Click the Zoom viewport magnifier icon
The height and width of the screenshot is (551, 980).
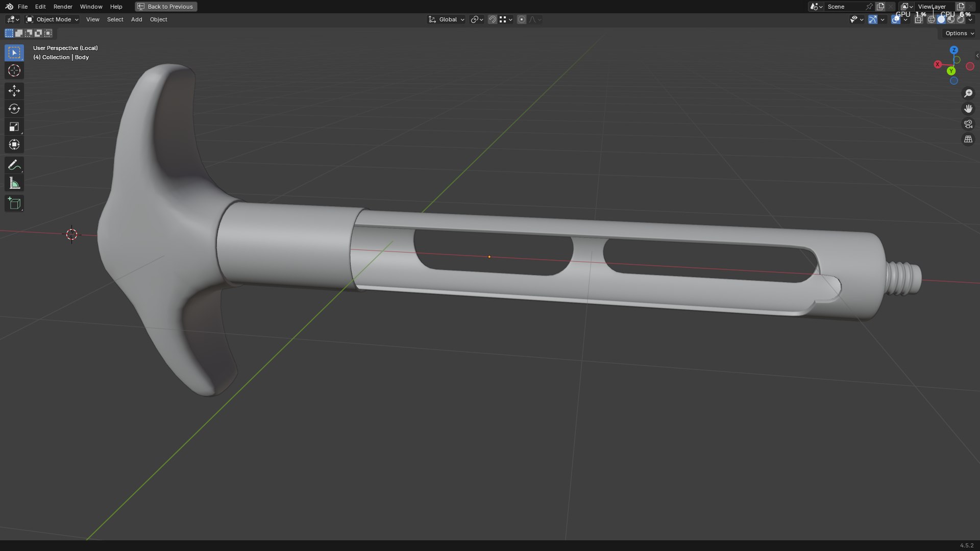click(968, 93)
